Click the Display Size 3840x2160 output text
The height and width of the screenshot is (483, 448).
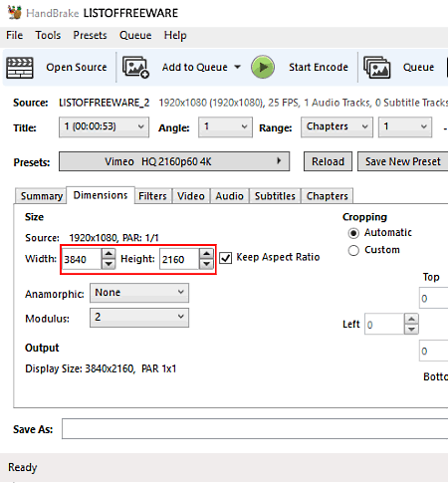coord(101,368)
